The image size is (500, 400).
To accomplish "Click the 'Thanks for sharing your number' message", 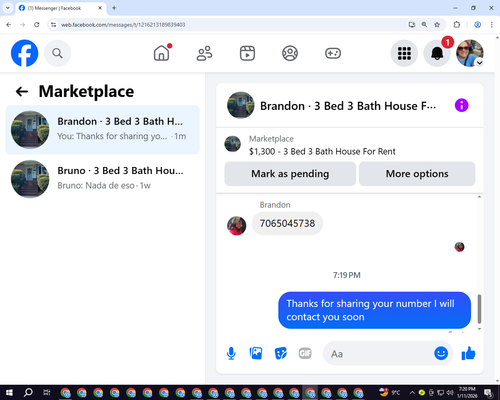I will [x=375, y=310].
